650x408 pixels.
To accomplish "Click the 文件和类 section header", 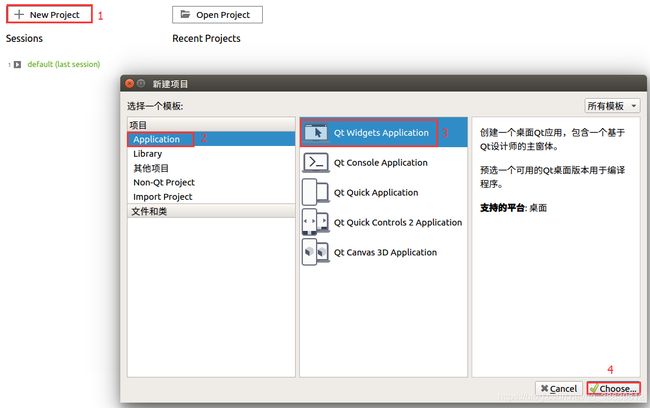I will 211,211.
